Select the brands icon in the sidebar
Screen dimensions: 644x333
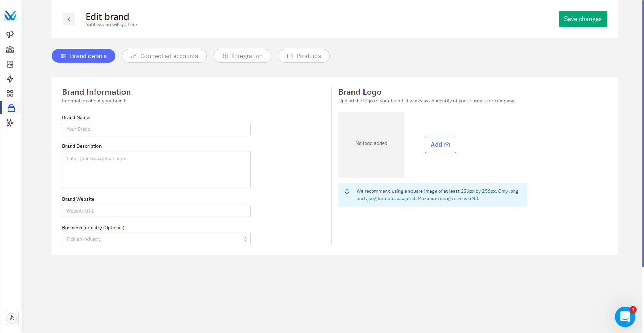click(11, 108)
